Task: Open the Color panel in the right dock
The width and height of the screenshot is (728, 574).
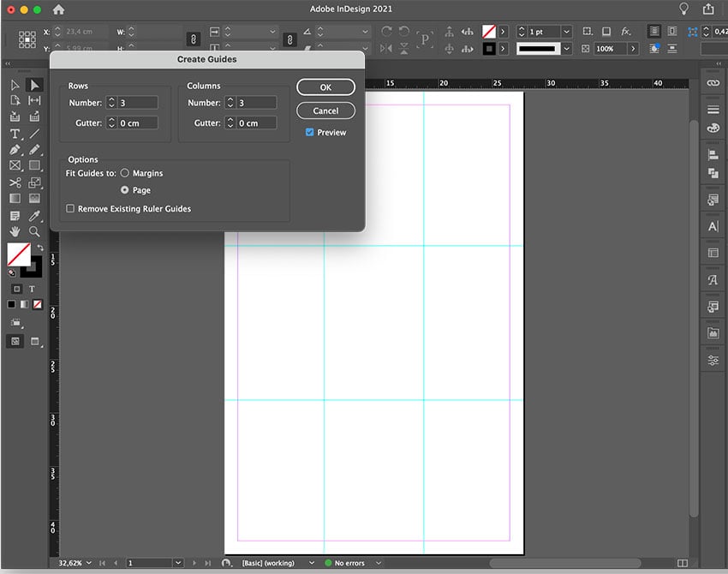Action: coord(712,127)
